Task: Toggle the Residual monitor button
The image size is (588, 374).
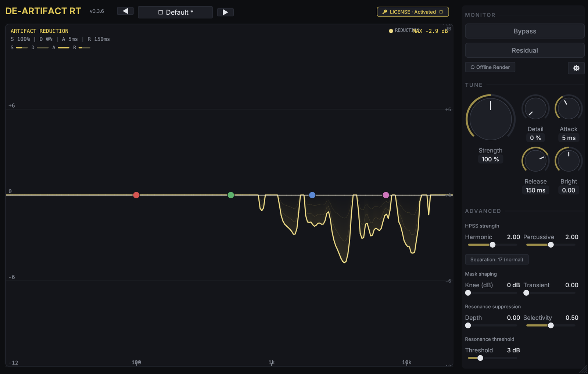Action: (525, 50)
